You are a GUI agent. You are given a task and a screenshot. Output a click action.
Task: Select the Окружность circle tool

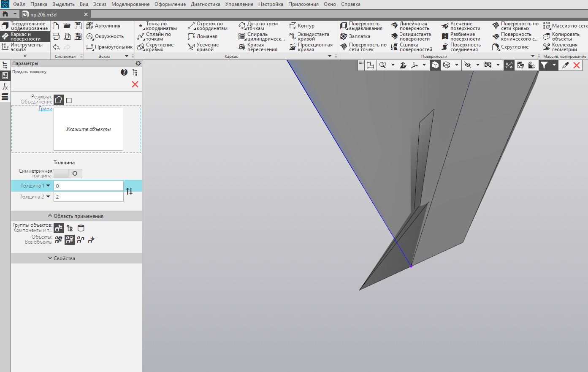tap(105, 36)
